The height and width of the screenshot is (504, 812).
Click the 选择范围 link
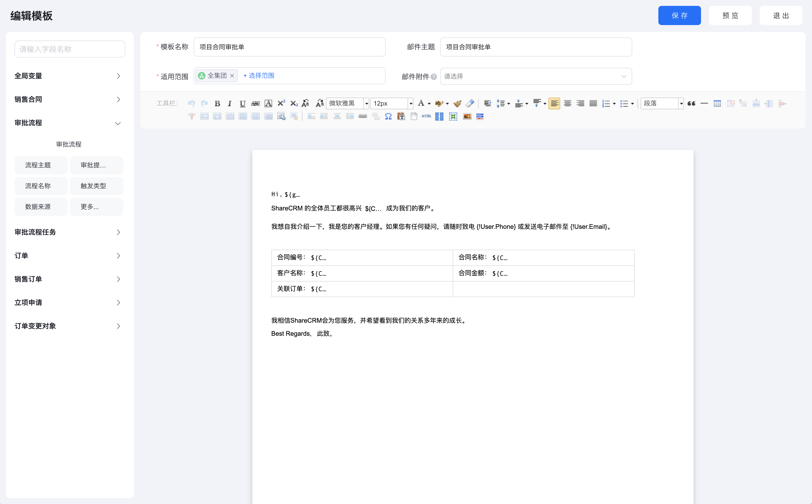[x=259, y=76]
